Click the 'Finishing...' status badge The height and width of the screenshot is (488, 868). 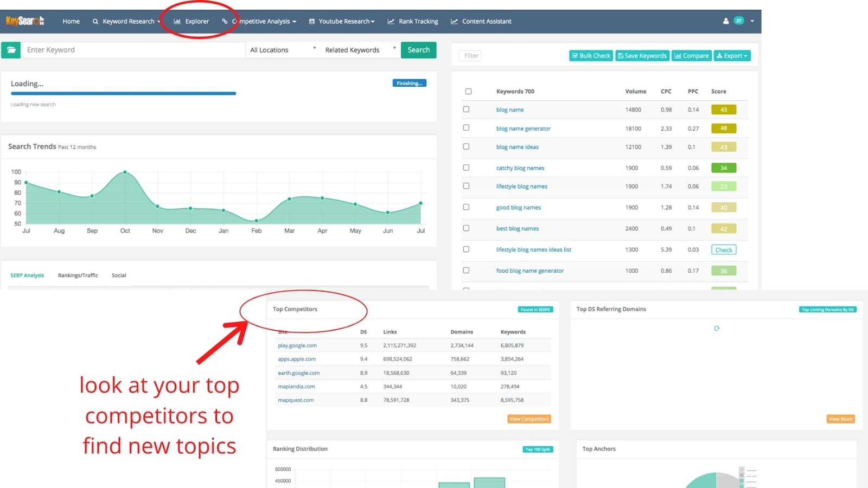click(x=410, y=83)
